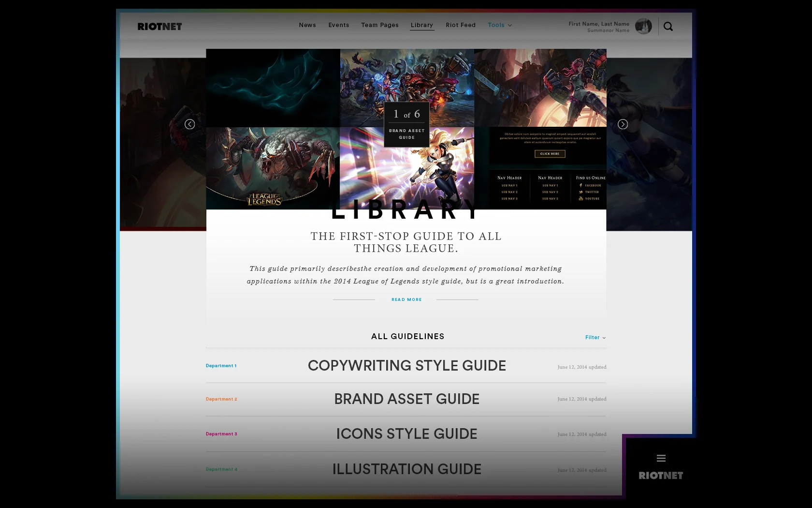The width and height of the screenshot is (812, 508).
Task: Open Illustration Guide entry
Action: (407, 469)
